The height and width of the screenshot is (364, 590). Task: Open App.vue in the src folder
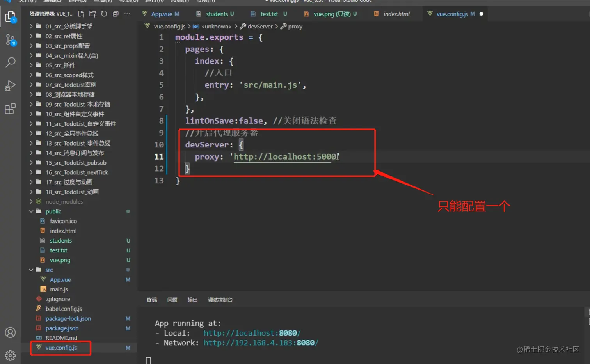click(60, 280)
